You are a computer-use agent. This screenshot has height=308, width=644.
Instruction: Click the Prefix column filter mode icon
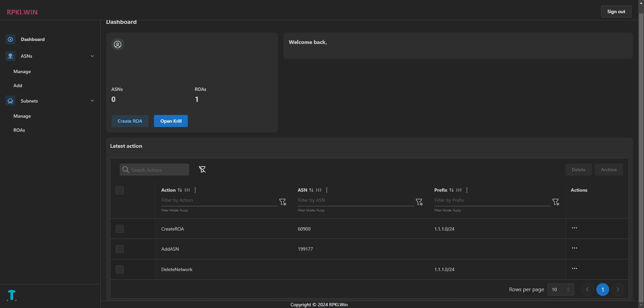(555, 202)
